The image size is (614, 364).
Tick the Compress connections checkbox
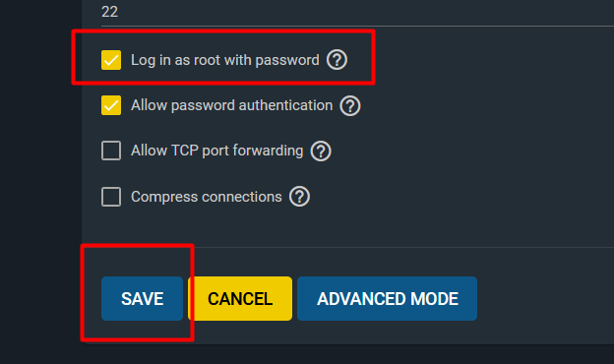pos(111,197)
